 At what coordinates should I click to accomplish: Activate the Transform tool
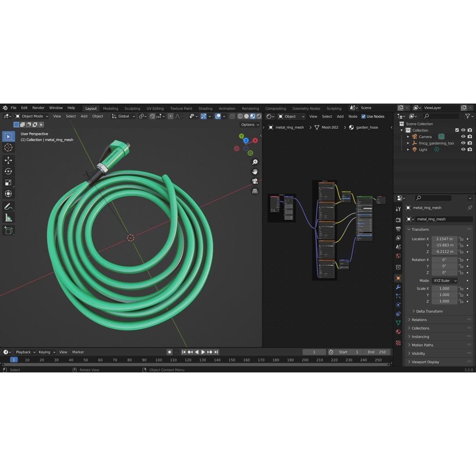point(8,193)
